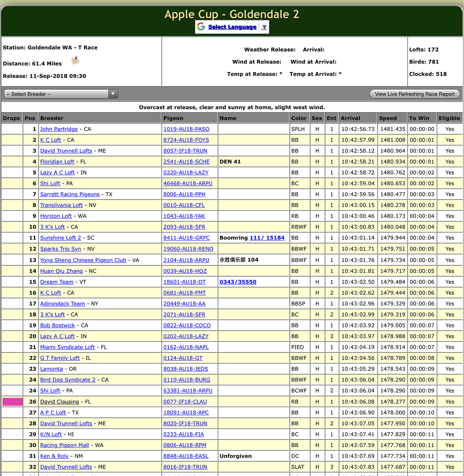Click the map icon beside Distance
The image size is (464, 476).
[75, 61]
